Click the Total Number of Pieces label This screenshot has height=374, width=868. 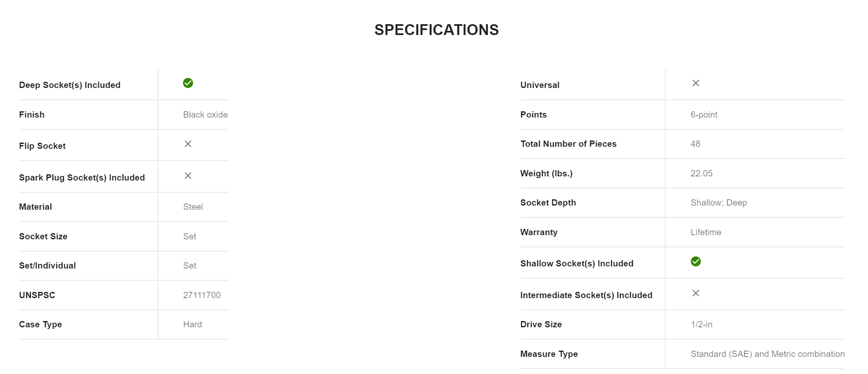coord(568,144)
